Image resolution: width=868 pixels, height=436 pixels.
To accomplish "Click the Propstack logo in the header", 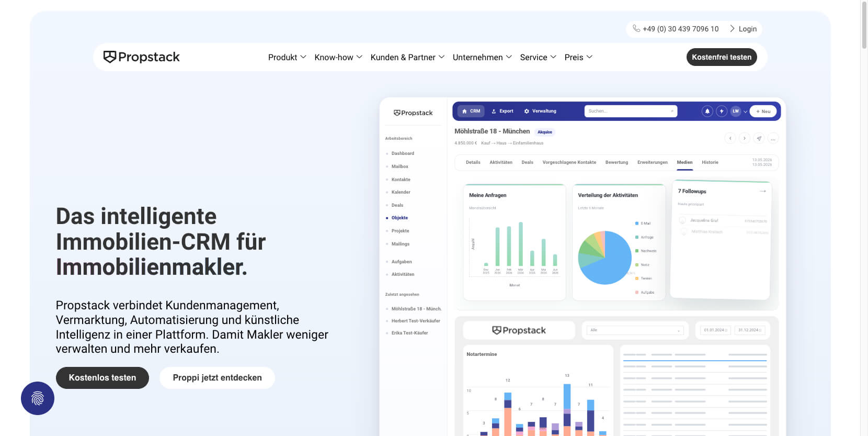I will click(142, 57).
